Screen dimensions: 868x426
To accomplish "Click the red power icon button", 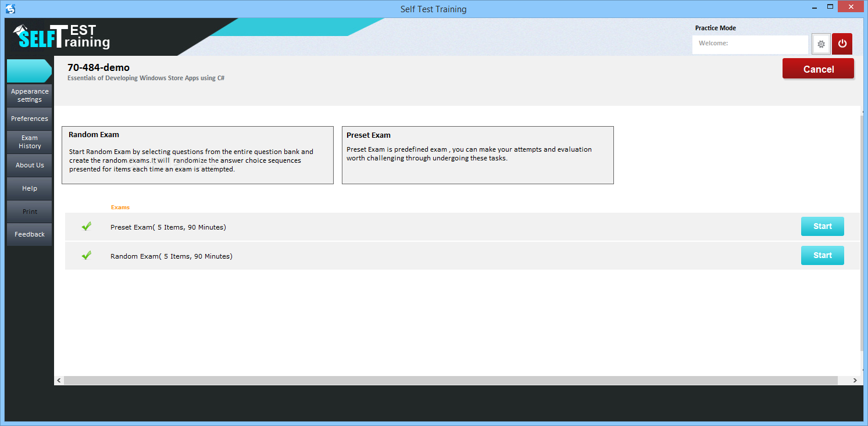I will pos(842,44).
